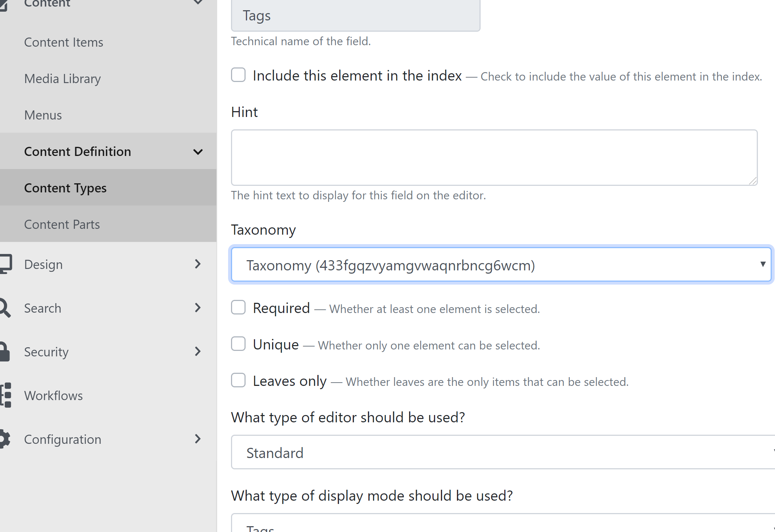Click inside the Hint text area
The width and height of the screenshot is (775, 532).
point(492,157)
